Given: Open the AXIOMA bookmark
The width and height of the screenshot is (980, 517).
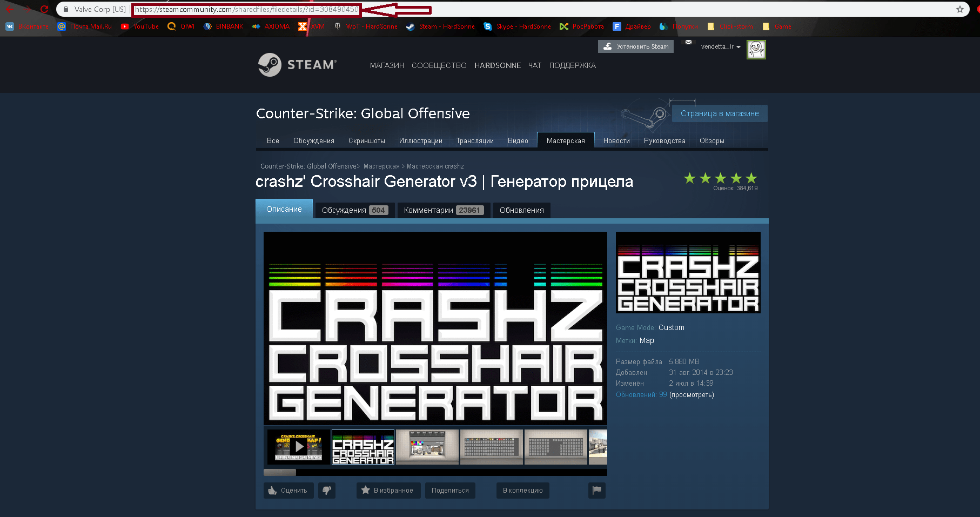Looking at the screenshot, I should 271,26.
